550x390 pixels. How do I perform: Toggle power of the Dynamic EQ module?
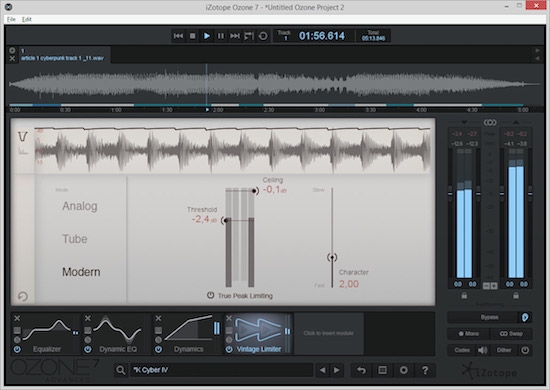[88, 349]
